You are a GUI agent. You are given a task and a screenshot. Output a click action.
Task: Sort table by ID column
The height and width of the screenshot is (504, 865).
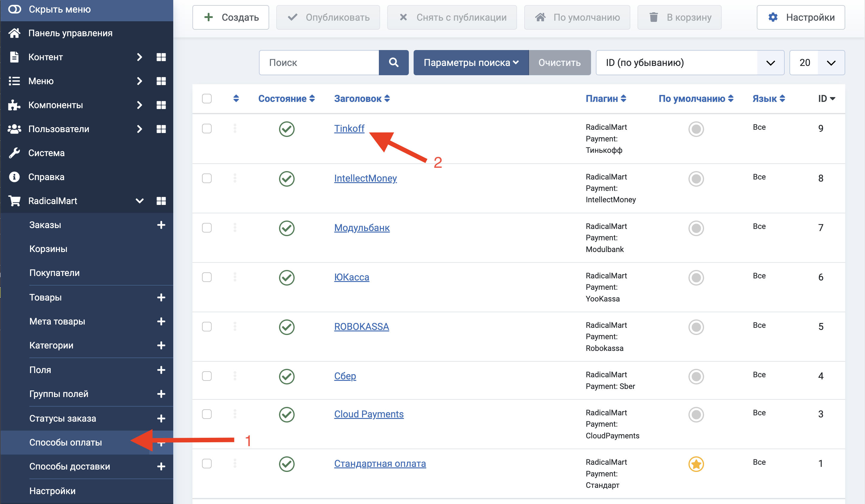click(x=827, y=99)
